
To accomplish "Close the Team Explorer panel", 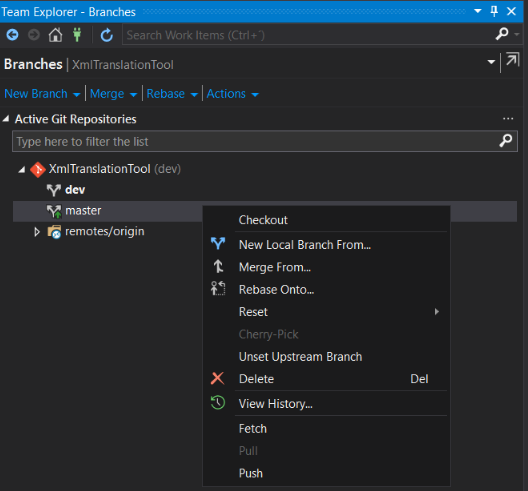I will tap(512, 11).
